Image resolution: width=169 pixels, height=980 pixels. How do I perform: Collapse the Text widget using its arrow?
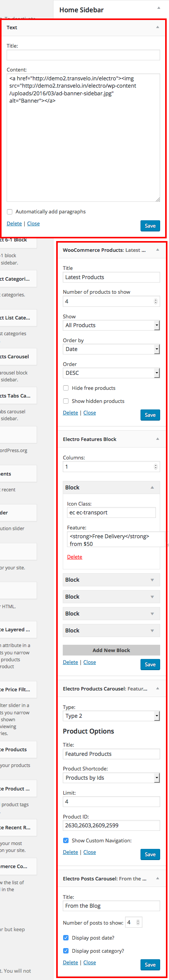coord(157,27)
